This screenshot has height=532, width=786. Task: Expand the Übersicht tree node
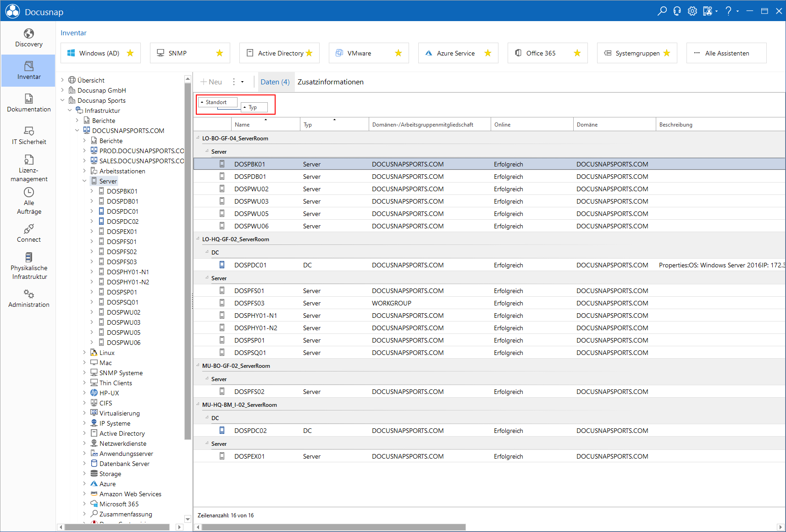click(62, 80)
